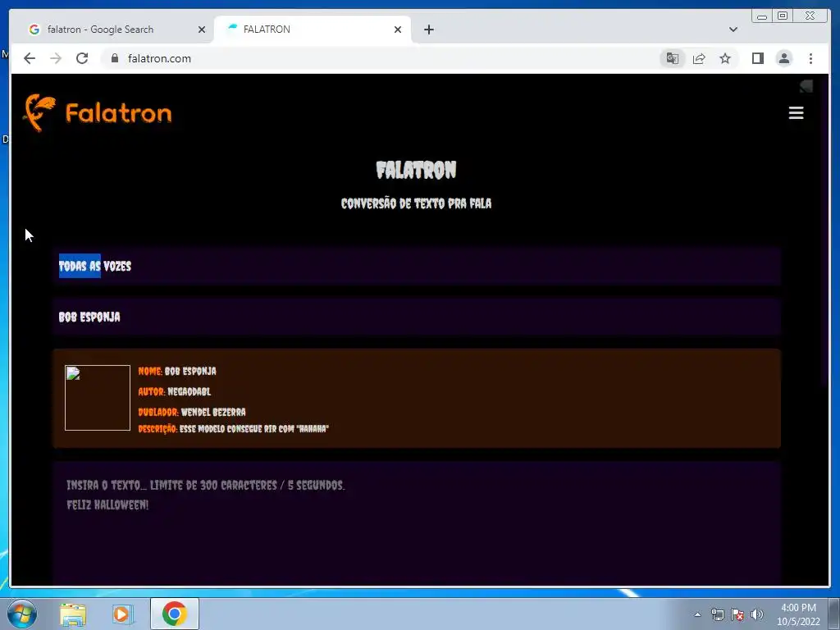This screenshot has height=630, width=840.
Task: Click the Autor: Negaodabl text
Action: tap(175, 391)
